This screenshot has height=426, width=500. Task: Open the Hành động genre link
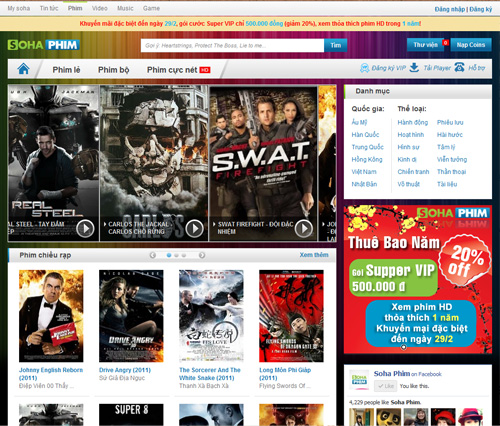(413, 122)
